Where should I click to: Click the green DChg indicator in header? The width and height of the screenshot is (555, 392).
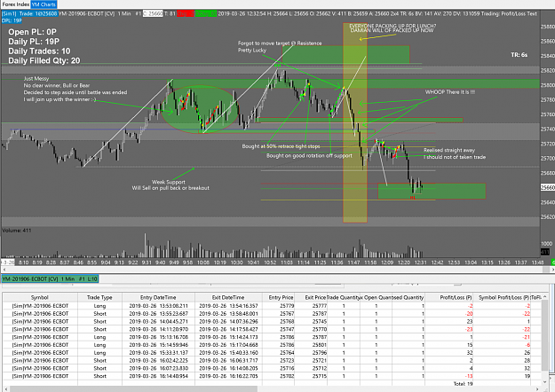[x=206, y=14]
